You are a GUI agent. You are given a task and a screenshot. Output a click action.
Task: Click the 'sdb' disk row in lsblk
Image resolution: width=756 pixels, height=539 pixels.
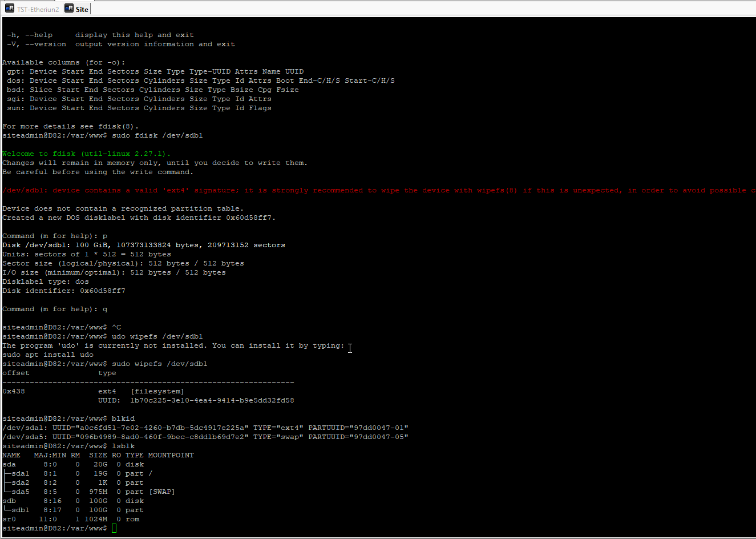tap(73, 501)
